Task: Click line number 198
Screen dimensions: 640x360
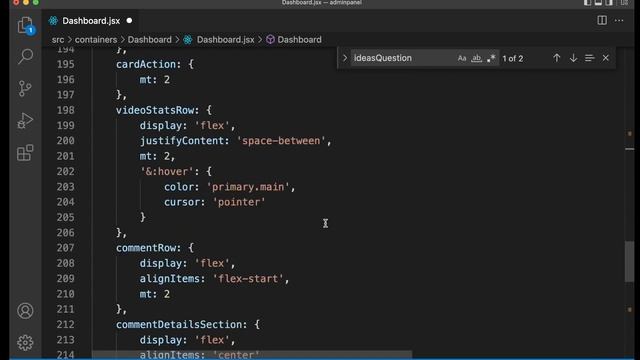Action: (x=66, y=110)
